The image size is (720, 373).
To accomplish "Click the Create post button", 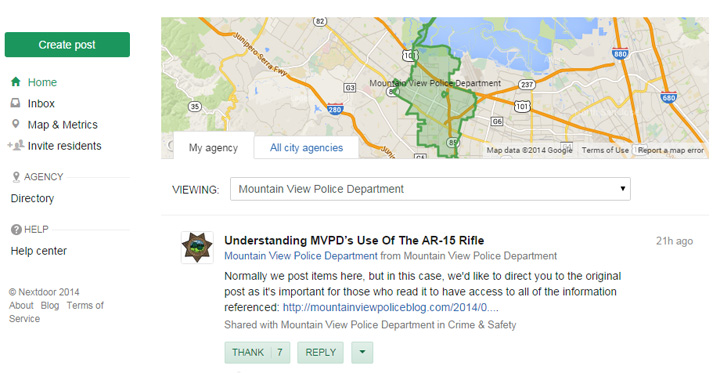I will pyautogui.click(x=67, y=45).
